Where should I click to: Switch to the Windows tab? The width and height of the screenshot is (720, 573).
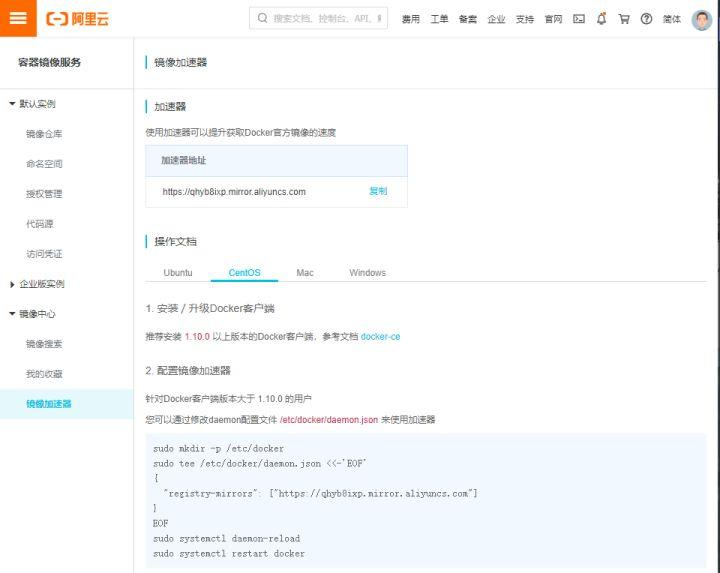[367, 273]
